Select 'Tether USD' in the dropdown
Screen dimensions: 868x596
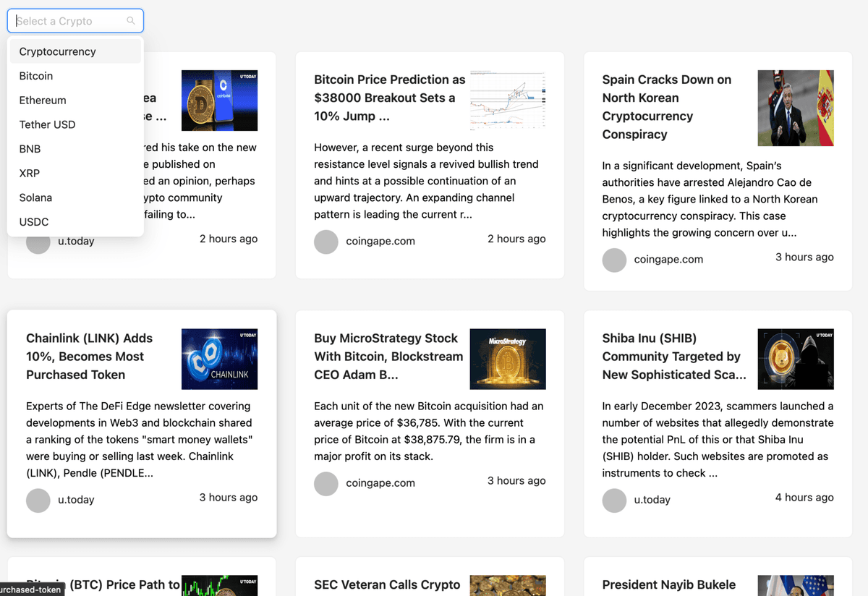[x=75, y=124]
